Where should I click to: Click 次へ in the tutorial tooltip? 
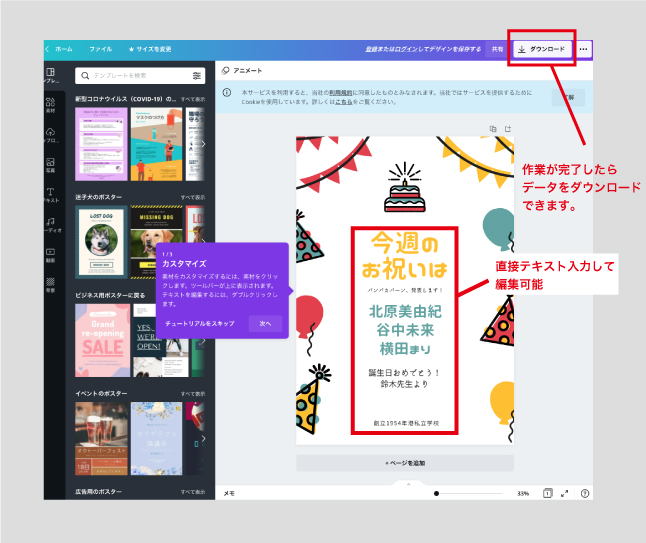coord(265,324)
